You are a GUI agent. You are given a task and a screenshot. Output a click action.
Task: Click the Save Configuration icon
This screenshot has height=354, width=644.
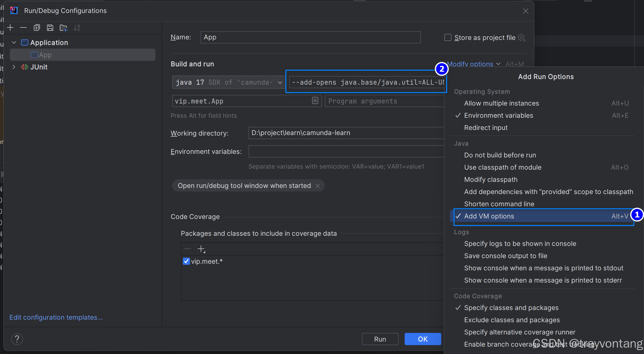point(49,27)
